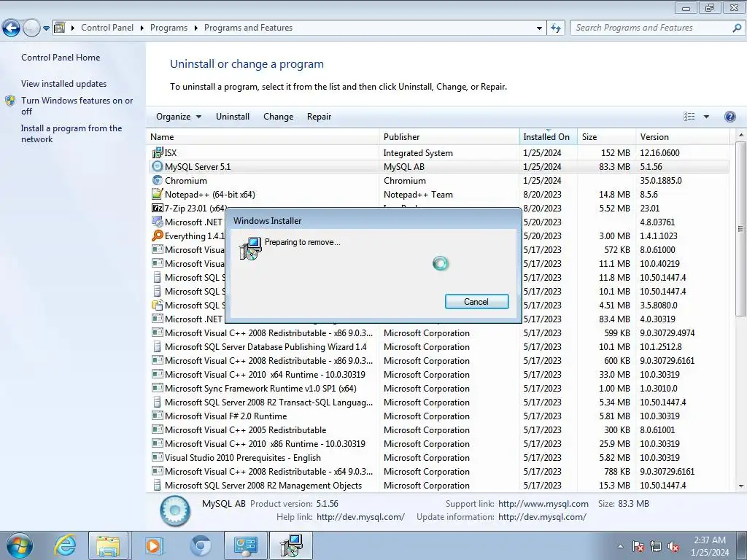Click the Programs breadcrumb
747x560 pixels.
pos(169,28)
